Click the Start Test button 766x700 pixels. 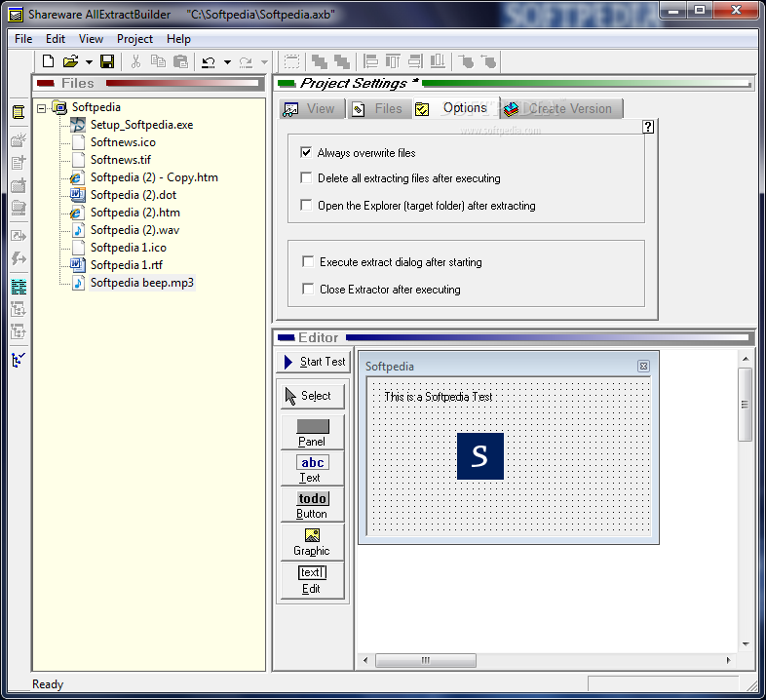[x=314, y=362]
